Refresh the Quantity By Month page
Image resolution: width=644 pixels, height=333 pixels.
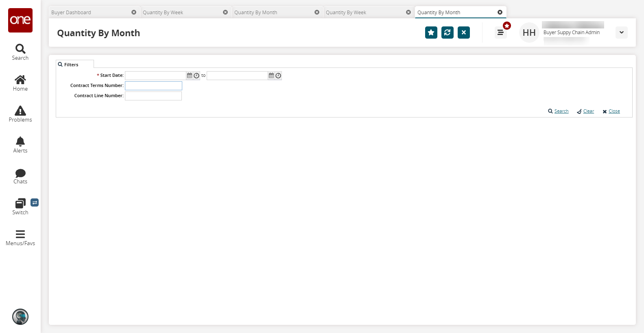(x=448, y=33)
